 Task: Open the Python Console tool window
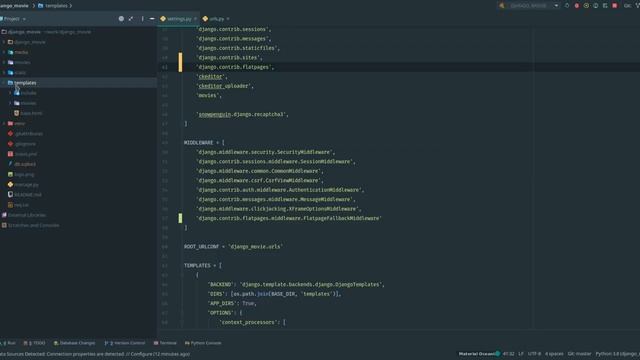coord(203,343)
